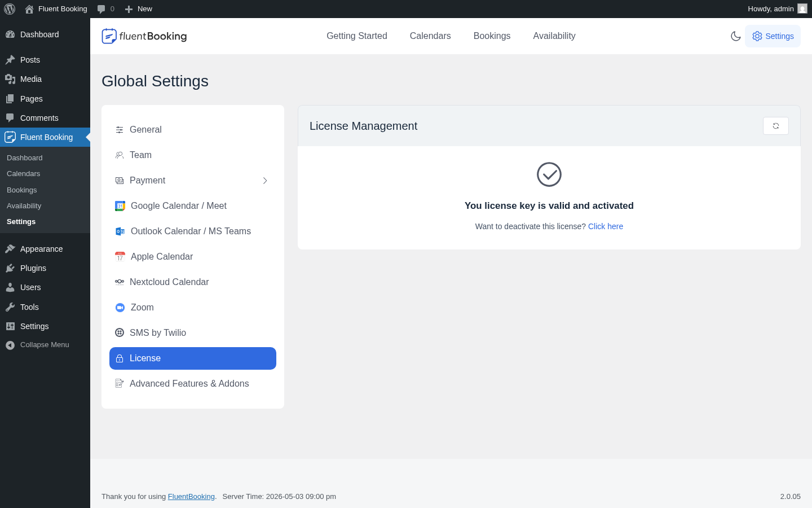Open the Users menu

(45, 287)
